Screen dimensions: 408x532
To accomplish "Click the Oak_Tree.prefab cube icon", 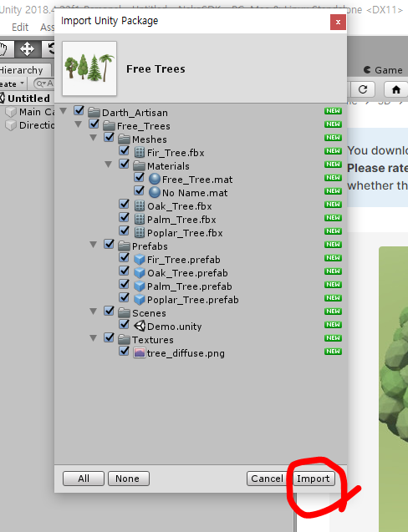I will [x=140, y=273].
